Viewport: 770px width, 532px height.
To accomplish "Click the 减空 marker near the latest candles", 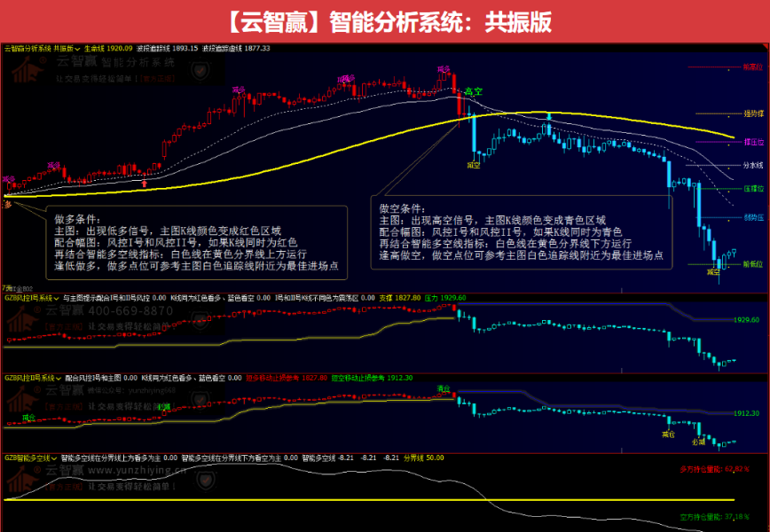I will tap(715, 271).
